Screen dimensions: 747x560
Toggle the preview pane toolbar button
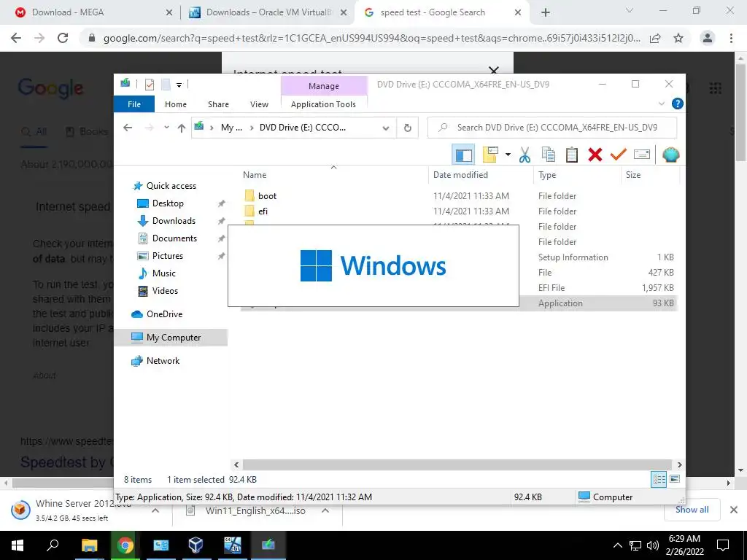[463, 155]
